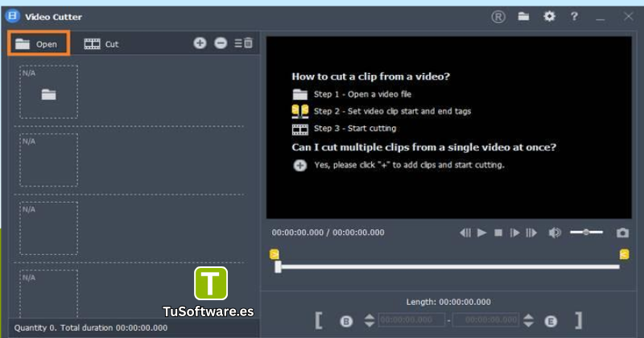
Task: Click the yellow clip end marker on the timeline
Action: point(624,254)
